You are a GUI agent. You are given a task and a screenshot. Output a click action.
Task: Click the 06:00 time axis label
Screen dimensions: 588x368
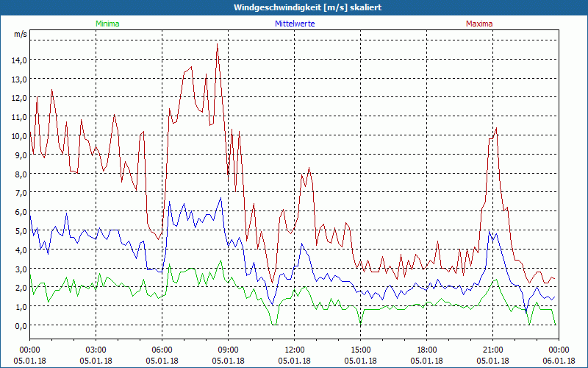pyautogui.click(x=162, y=350)
